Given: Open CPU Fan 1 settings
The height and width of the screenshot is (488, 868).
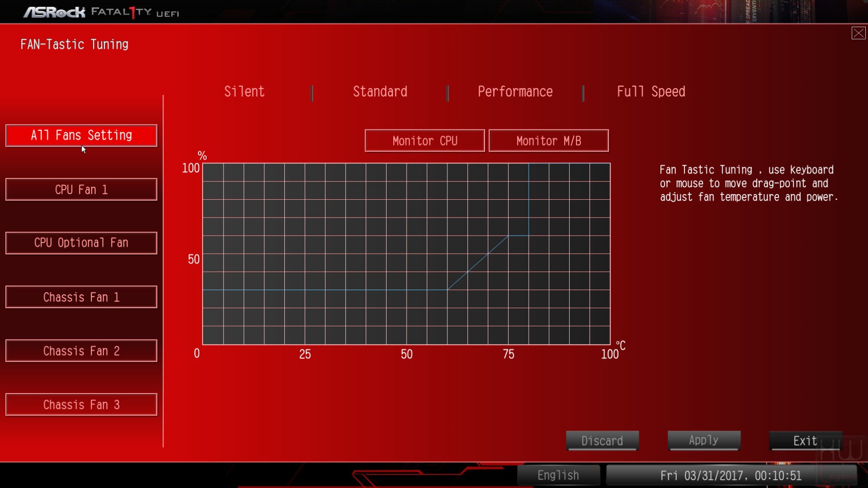Looking at the screenshot, I should pos(81,189).
